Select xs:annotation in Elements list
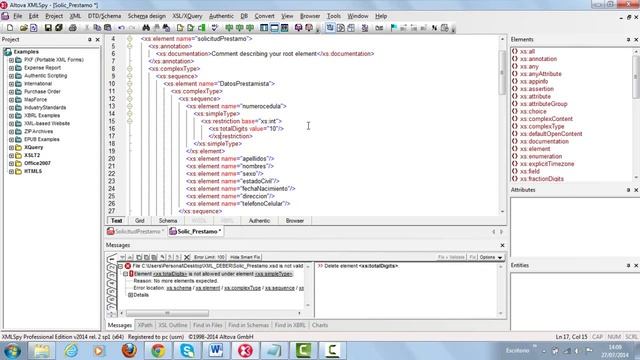Screen dimensions: 640x360 (538, 59)
